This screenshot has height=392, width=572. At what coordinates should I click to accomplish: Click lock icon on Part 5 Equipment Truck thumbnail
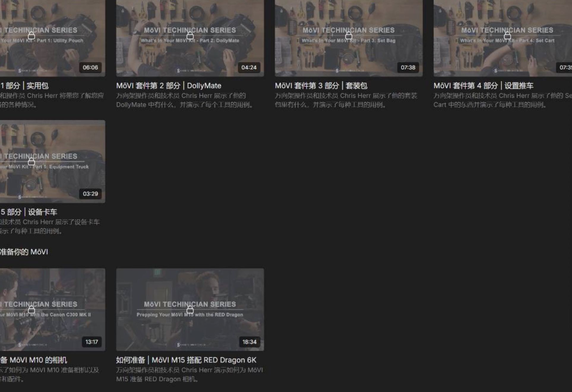(x=31, y=162)
